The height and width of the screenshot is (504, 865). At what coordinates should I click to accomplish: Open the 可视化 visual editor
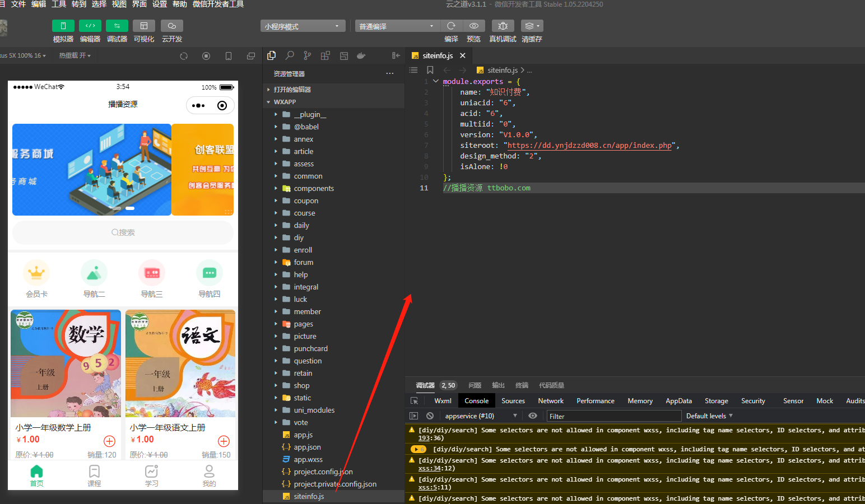pos(144,26)
